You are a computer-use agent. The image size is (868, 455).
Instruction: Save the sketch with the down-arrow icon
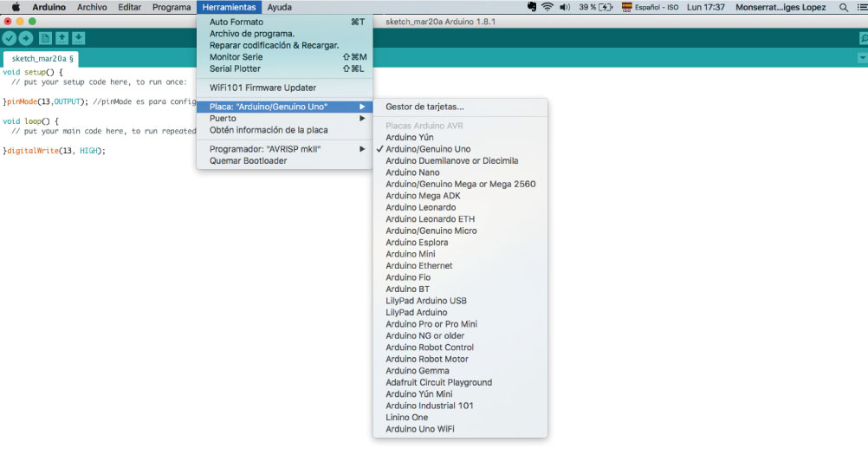tap(79, 38)
